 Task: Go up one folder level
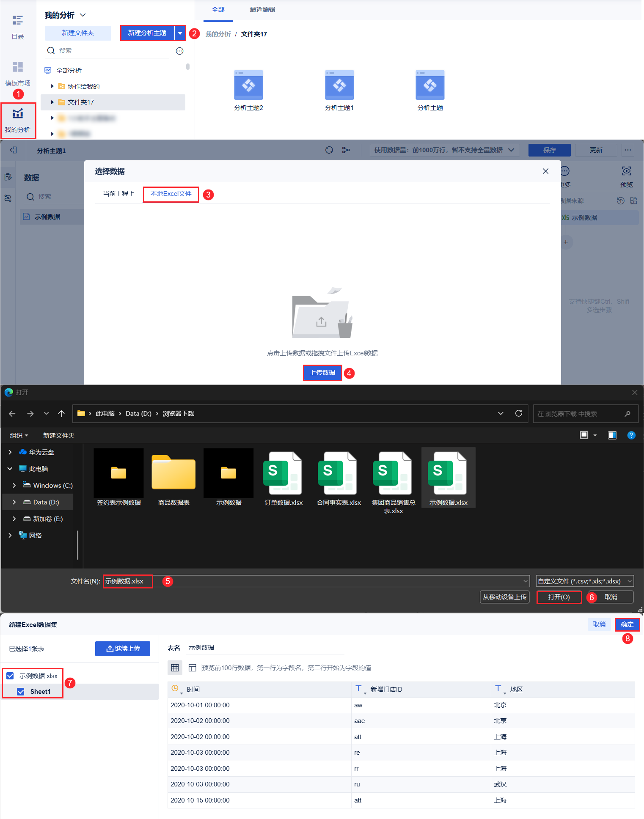coord(61,414)
